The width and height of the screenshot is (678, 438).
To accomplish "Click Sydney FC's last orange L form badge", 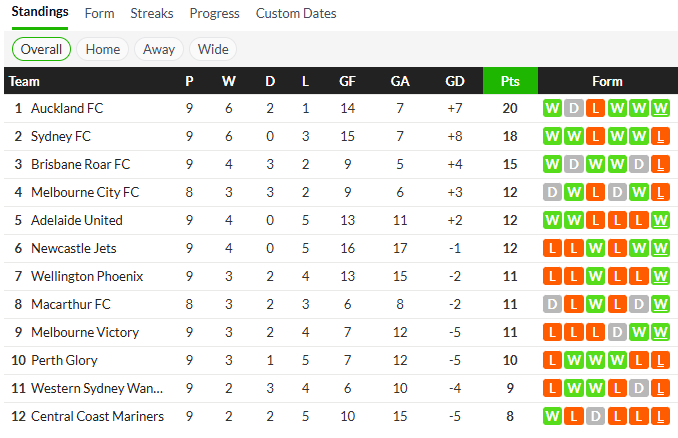I will coord(661,136).
